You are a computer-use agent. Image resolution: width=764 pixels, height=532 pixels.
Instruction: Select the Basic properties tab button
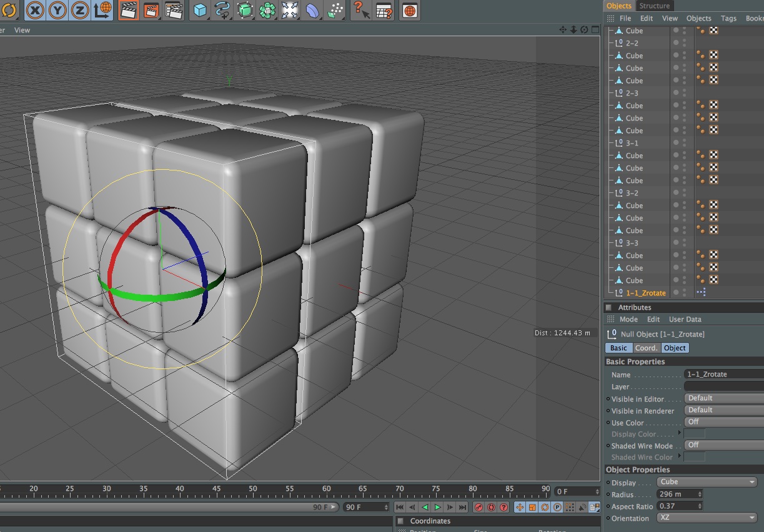pos(618,348)
